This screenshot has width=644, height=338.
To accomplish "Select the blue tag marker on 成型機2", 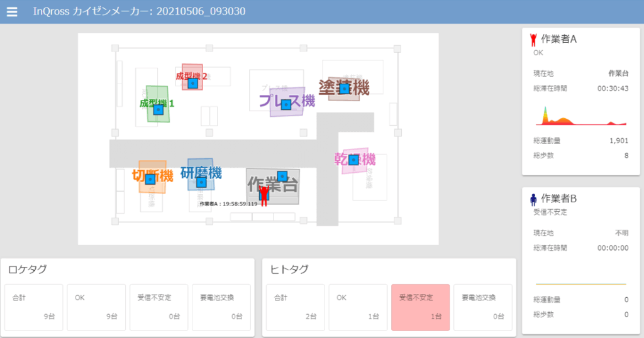I will coord(192,84).
